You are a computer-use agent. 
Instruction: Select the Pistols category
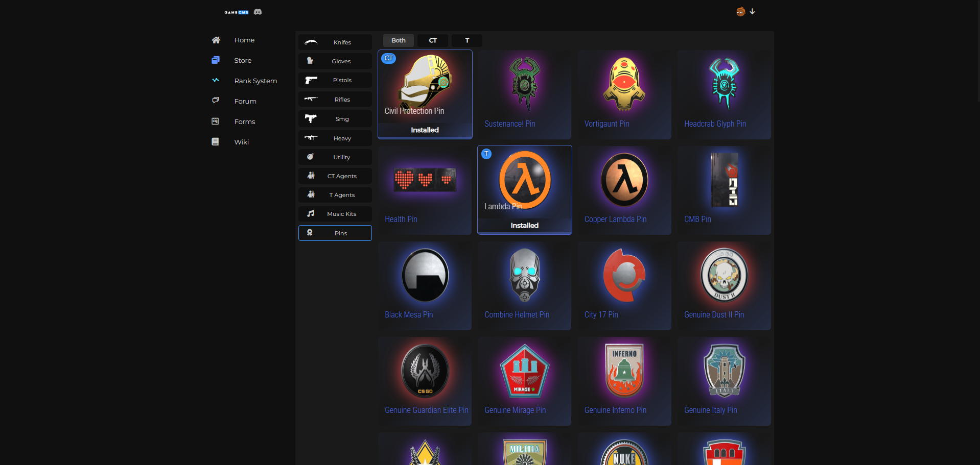(x=335, y=80)
